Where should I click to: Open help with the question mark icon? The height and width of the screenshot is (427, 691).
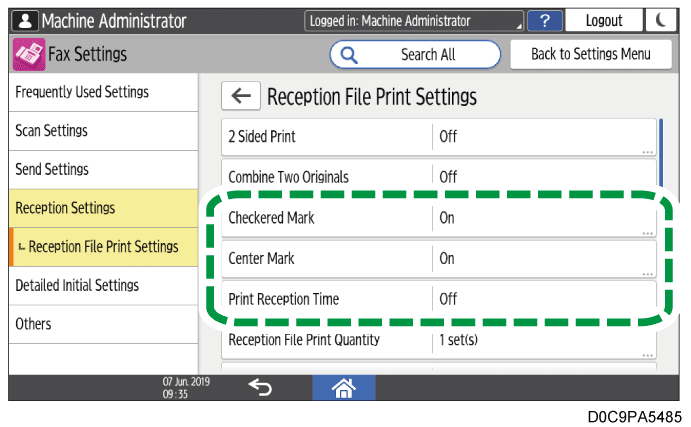click(543, 20)
